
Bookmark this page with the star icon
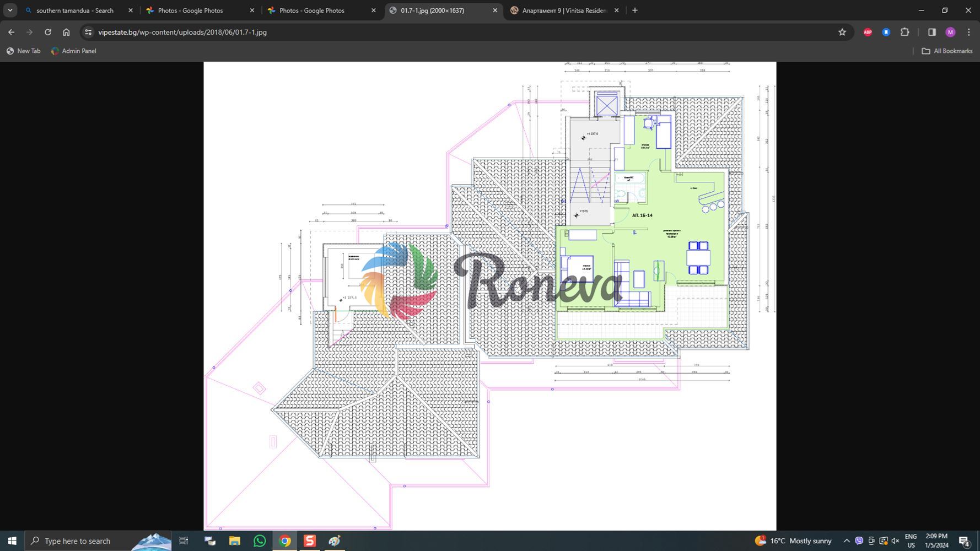coord(842,32)
